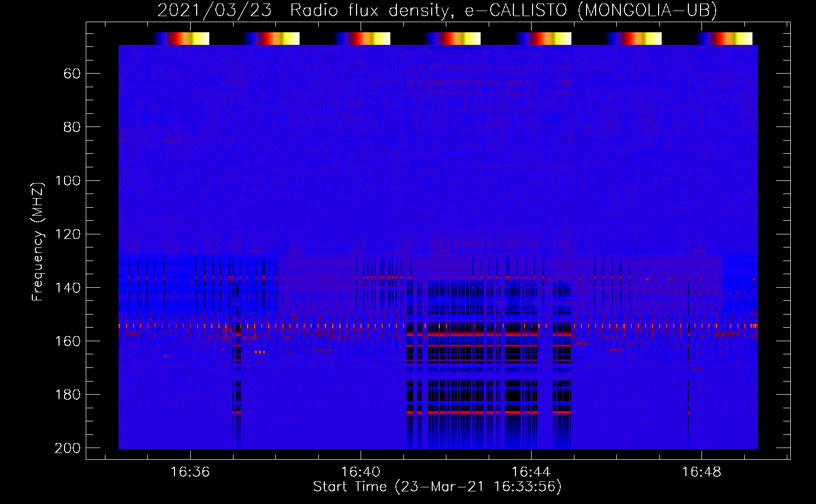Image resolution: width=816 pixels, height=504 pixels.
Task: Select the Frequency (MHZ) axis label
Action: click(38, 241)
